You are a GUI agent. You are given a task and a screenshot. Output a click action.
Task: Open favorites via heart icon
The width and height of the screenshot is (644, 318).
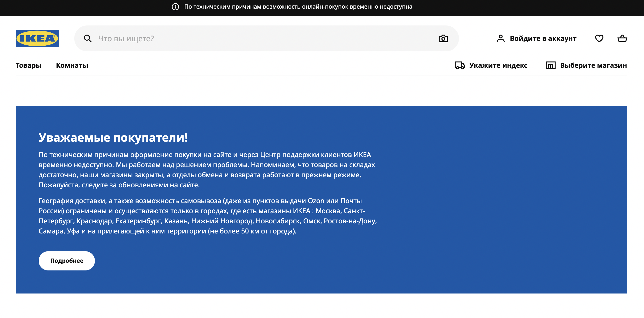click(x=599, y=38)
